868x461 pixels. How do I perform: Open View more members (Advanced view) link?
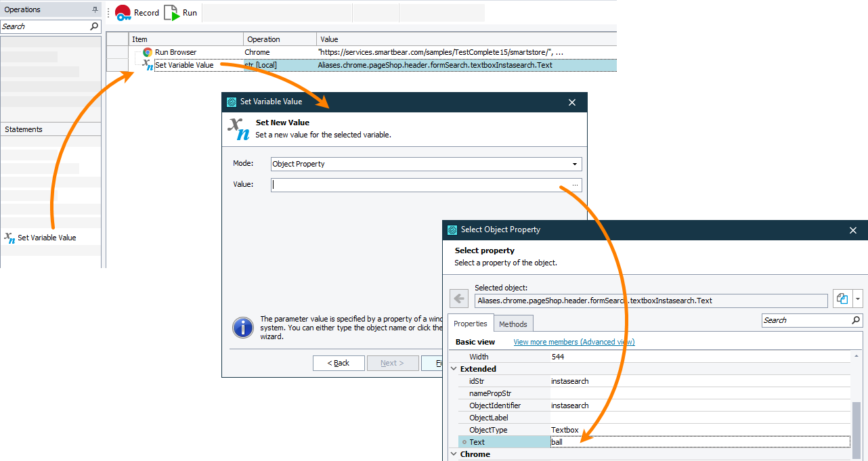point(573,342)
